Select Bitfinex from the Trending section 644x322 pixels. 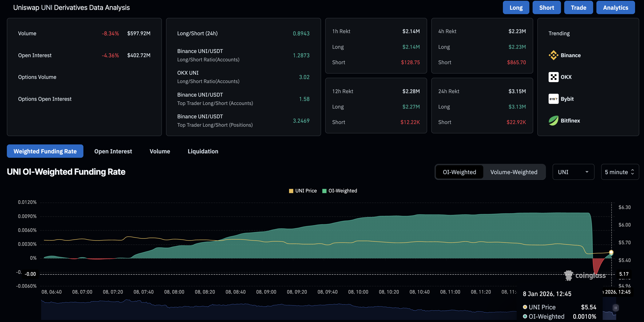click(554, 120)
